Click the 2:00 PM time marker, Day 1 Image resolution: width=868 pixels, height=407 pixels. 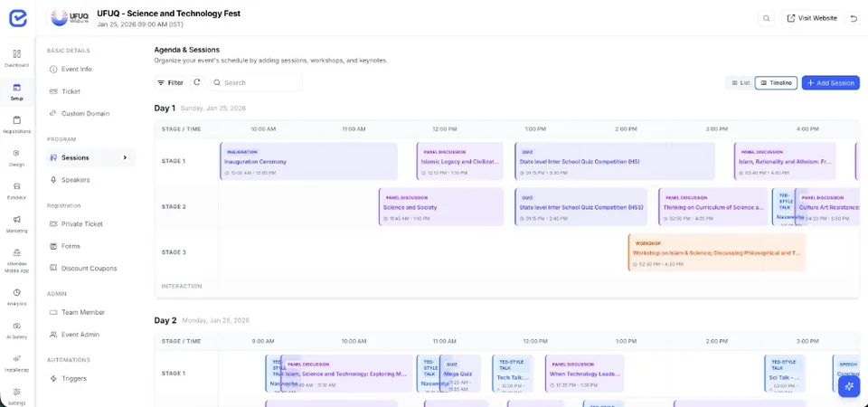(x=626, y=129)
